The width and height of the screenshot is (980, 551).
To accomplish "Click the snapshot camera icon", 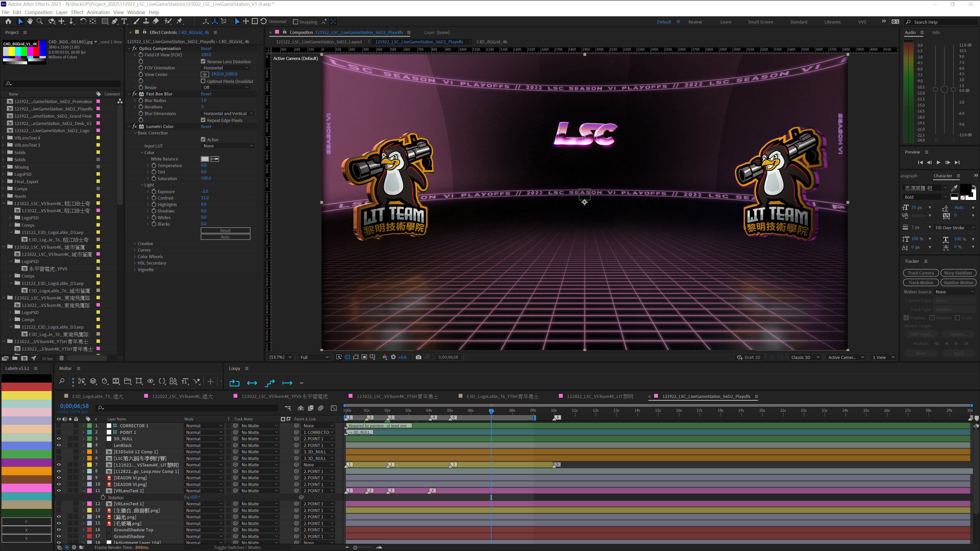I will 419,357.
